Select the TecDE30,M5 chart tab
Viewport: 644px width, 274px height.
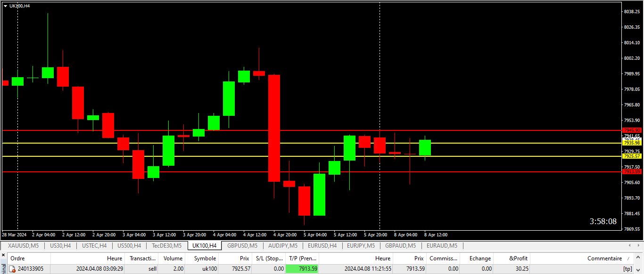pos(167,246)
